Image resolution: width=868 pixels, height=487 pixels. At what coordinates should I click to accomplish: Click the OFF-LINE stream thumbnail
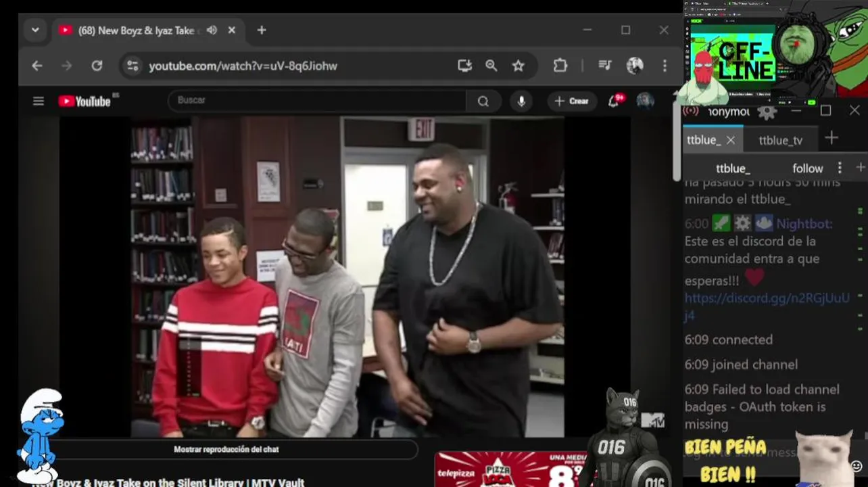731,61
